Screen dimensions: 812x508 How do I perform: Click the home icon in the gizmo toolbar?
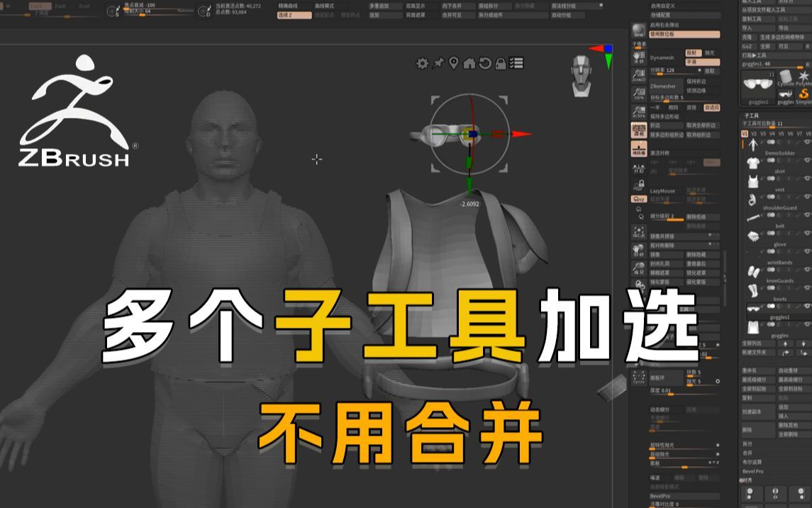pos(469,64)
